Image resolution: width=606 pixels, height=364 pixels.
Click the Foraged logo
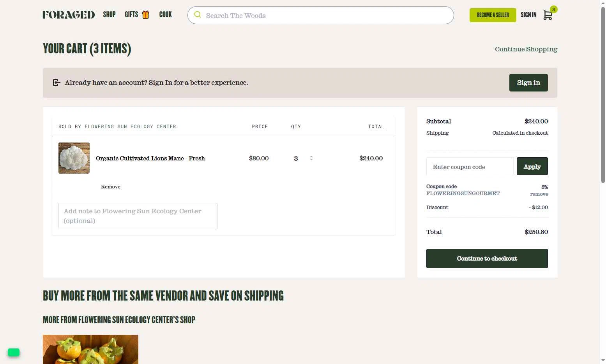pyautogui.click(x=69, y=15)
